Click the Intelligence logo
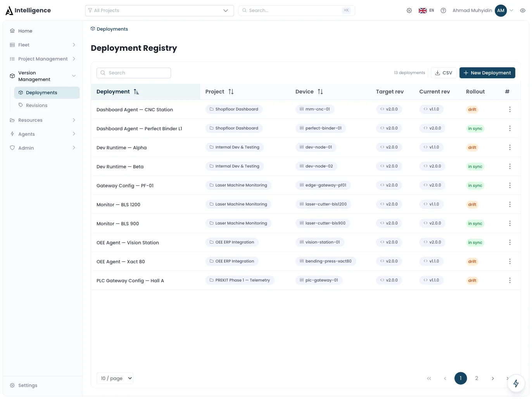532x399 pixels. pos(28,10)
